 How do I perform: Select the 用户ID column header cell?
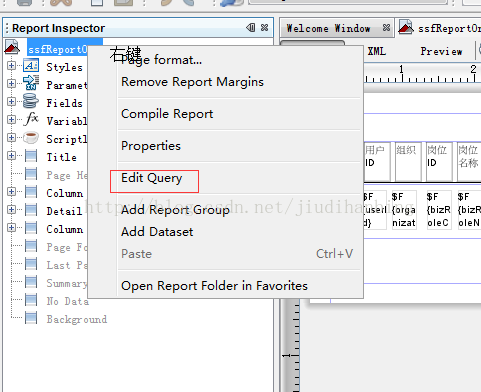click(376, 162)
